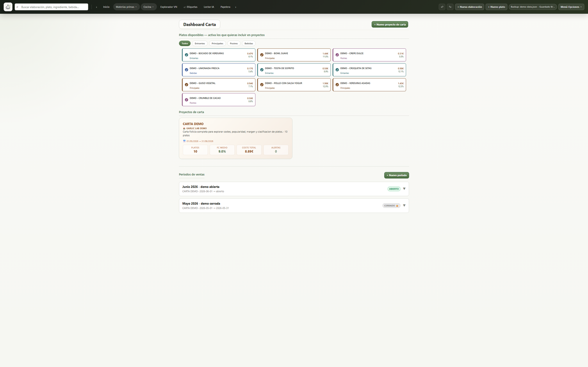Click the Mayo 2026 - demo cerrada title
Viewport: 588px width, 367px height.
click(201, 203)
